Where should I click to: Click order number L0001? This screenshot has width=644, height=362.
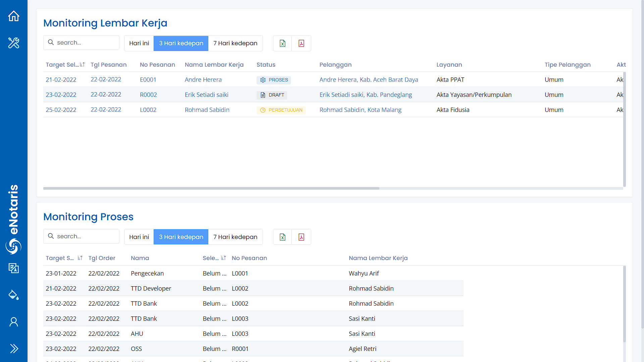pos(240,274)
